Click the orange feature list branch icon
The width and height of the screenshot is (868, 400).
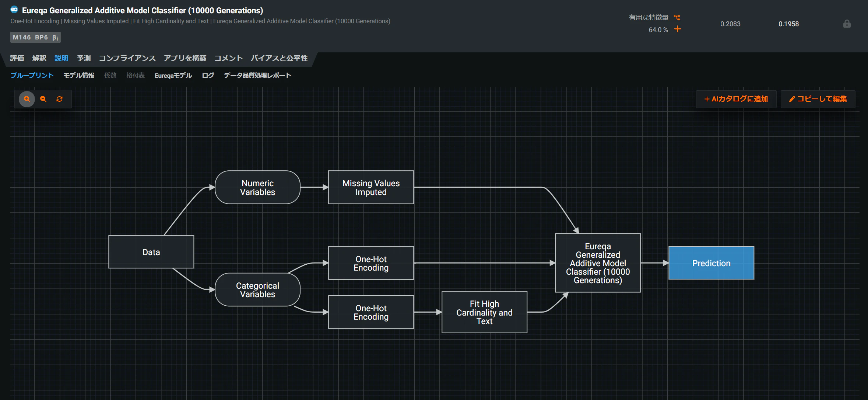pyautogui.click(x=677, y=17)
